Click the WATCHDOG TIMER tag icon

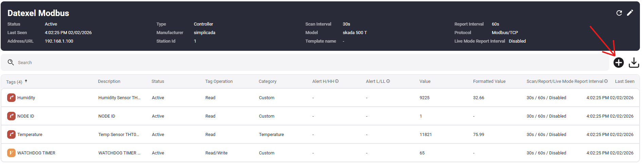click(11, 153)
